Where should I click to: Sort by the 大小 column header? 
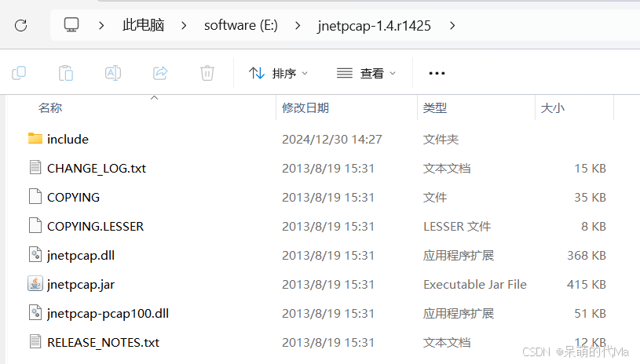(x=553, y=108)
